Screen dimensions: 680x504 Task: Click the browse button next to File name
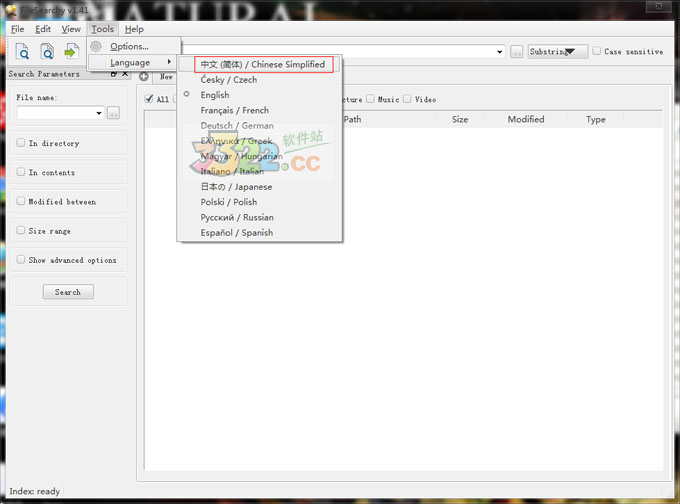click(x=113, y=113)
